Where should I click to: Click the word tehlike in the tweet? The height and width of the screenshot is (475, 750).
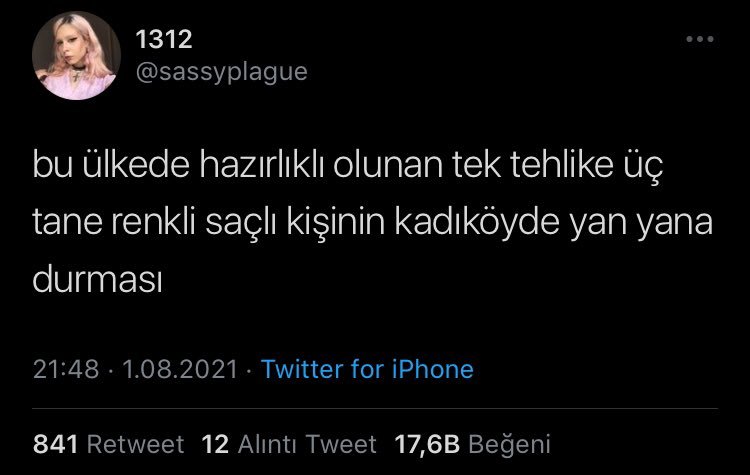(x=562, y=165)
